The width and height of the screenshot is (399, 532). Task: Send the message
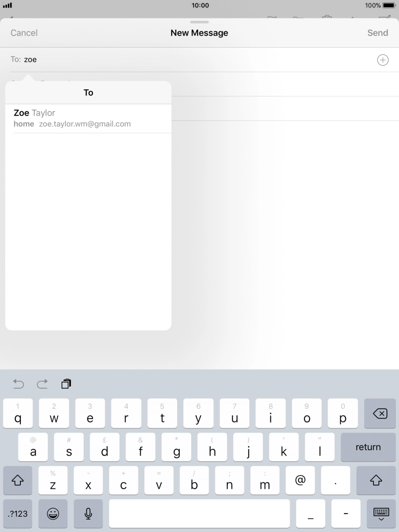[x=377, y=33]
